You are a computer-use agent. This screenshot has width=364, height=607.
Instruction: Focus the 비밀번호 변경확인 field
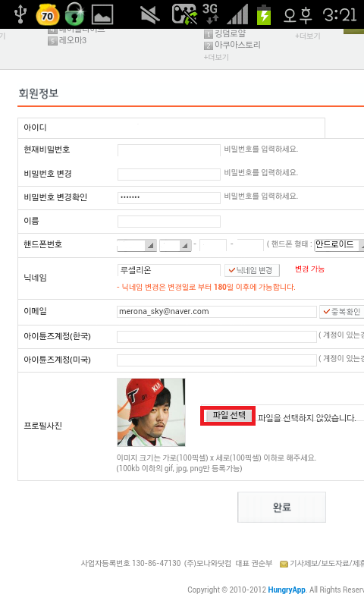pyautogui.click(x=169, y=198)
